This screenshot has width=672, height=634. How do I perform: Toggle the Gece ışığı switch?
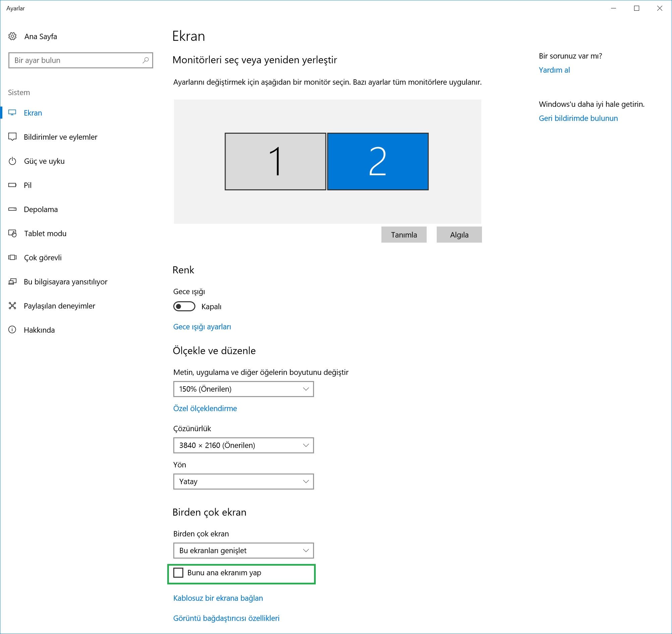coord(184,307)
